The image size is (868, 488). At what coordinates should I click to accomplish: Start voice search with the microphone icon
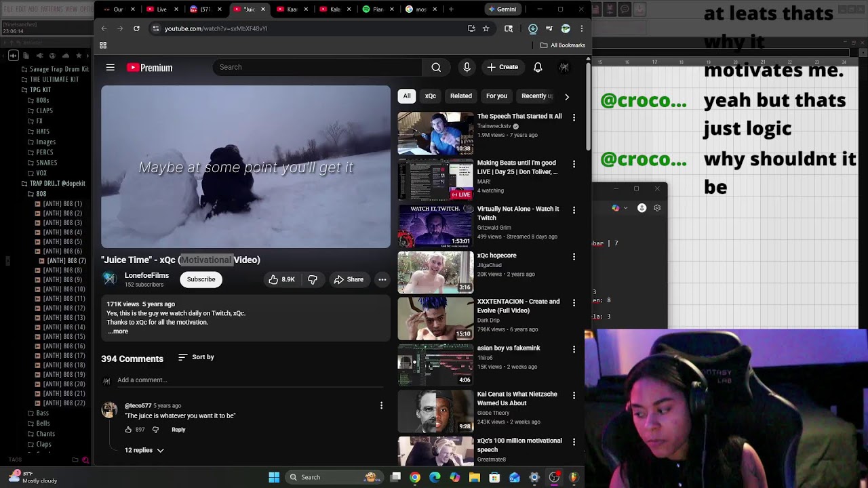pyautogui.click(x=467, y=67)
